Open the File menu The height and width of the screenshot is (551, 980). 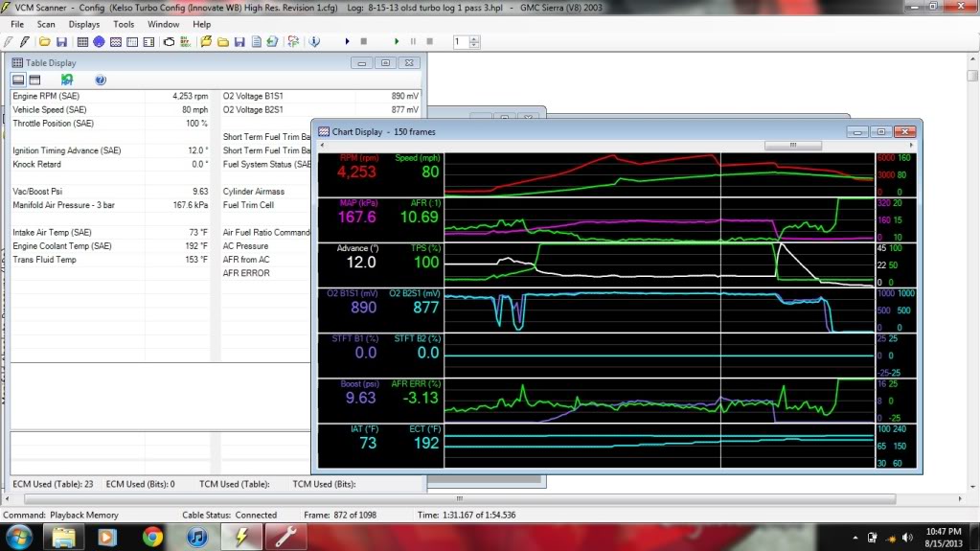(17, 24)
